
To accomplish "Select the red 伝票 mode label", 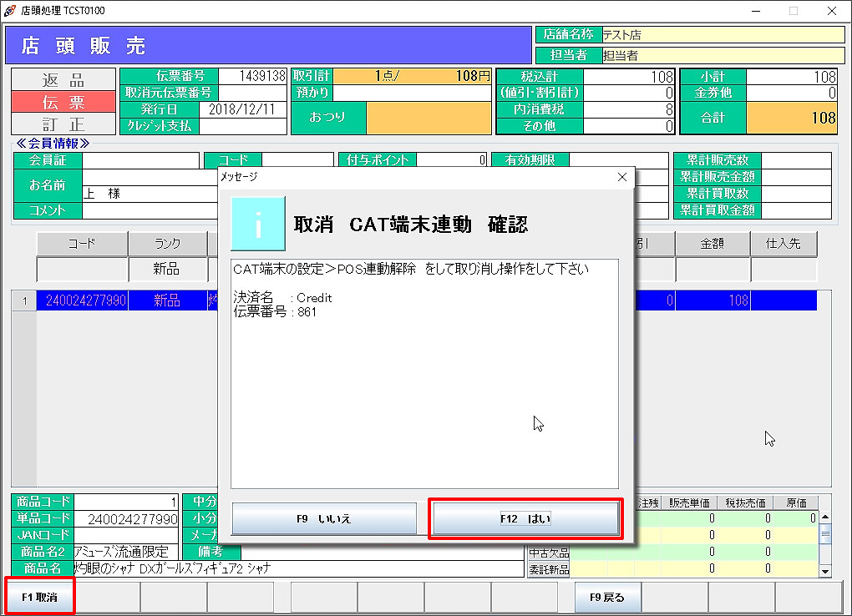I will point(63,103).
